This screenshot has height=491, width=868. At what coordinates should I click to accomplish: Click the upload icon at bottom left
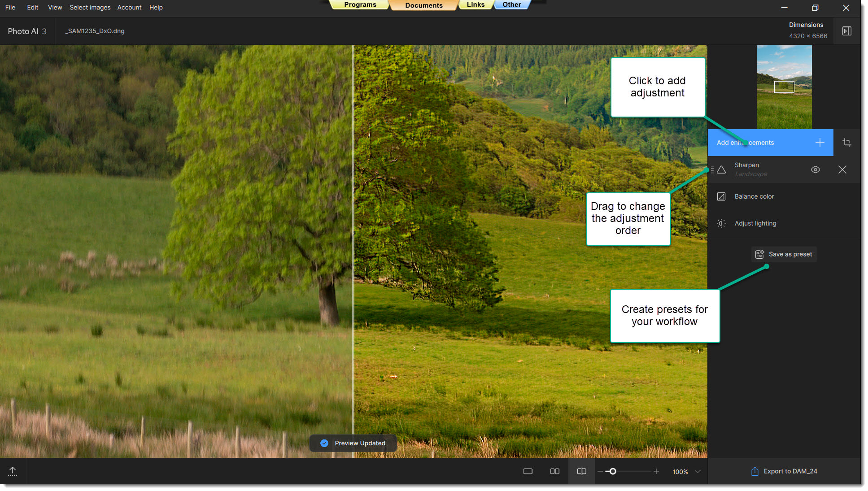click(x=13, y=471)
